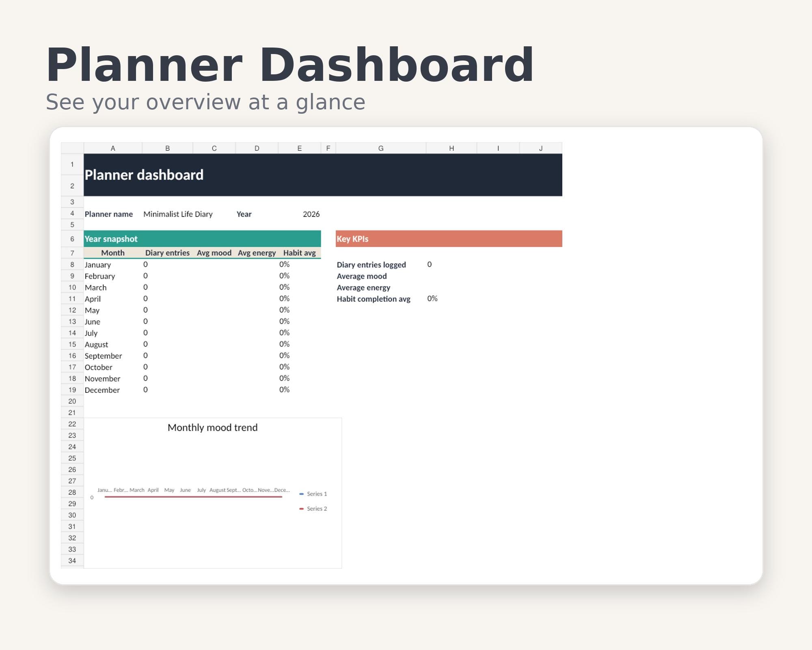Click the Key KPIs section header
This screenshot has width=812, height=650.
(x=449, y=239)
